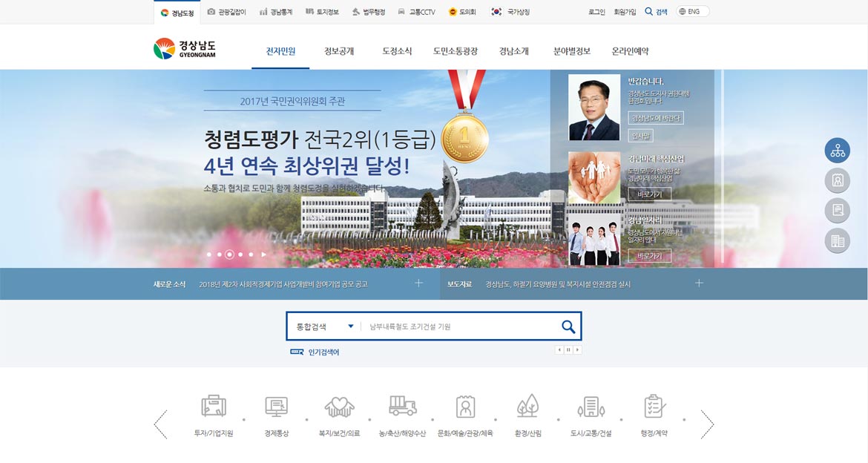
Task: Open 관광길잡이 camera icon link
Action: (226, 12)
